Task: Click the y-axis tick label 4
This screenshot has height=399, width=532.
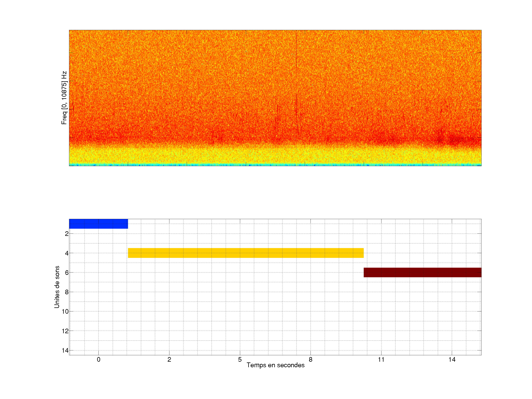Action: pyautogui.click(x=67, y=253)
